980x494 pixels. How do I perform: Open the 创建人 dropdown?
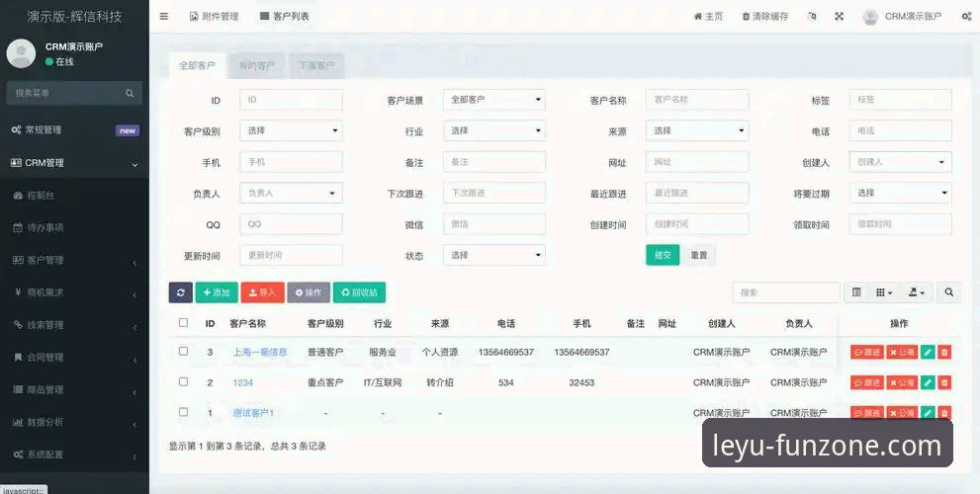point(901,162)
